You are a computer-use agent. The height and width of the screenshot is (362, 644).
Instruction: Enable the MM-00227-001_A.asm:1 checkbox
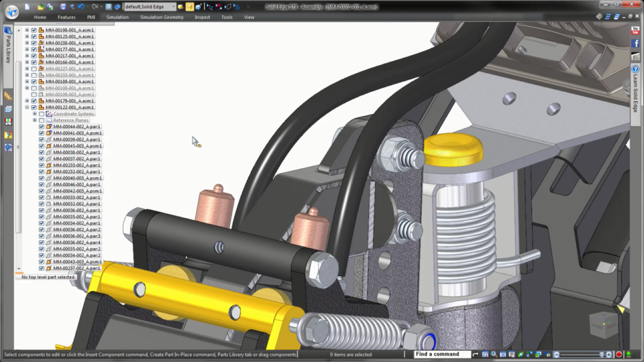(x=34, y=69)
